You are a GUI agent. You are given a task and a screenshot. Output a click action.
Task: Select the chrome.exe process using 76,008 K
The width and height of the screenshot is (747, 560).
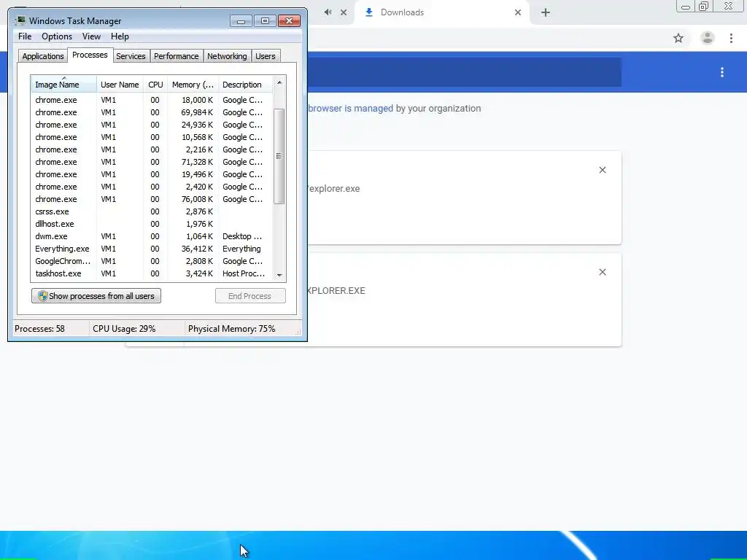click(152, 199)
